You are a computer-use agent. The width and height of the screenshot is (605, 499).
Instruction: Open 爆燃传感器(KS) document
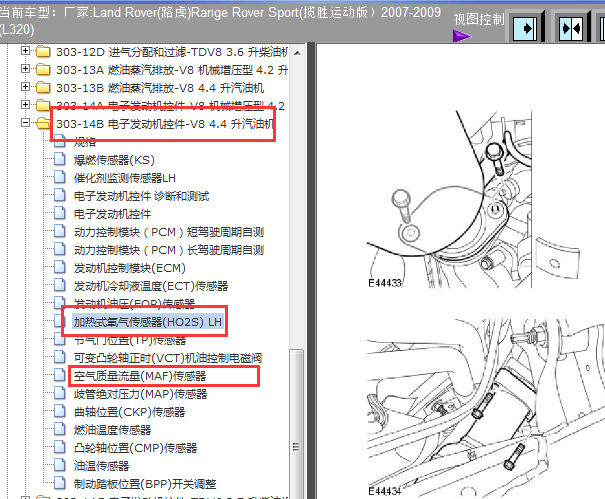(x=114, y=160)
